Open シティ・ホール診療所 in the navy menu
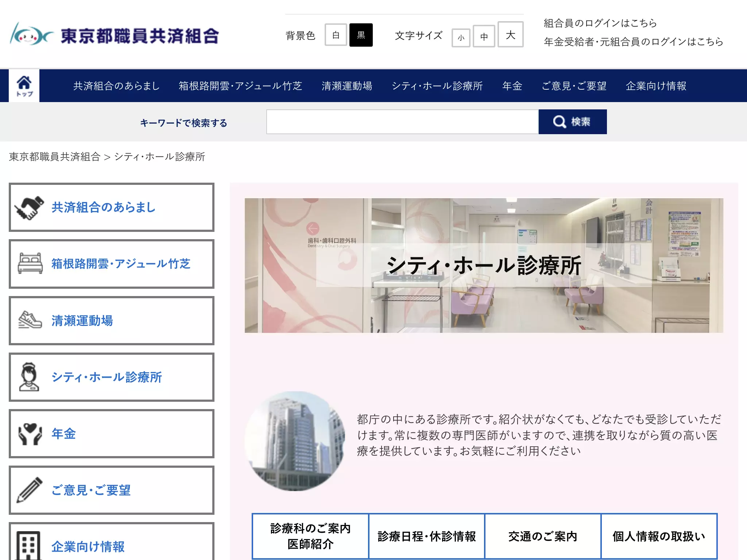This screenshot has width=747, height=560. point(437,86)
